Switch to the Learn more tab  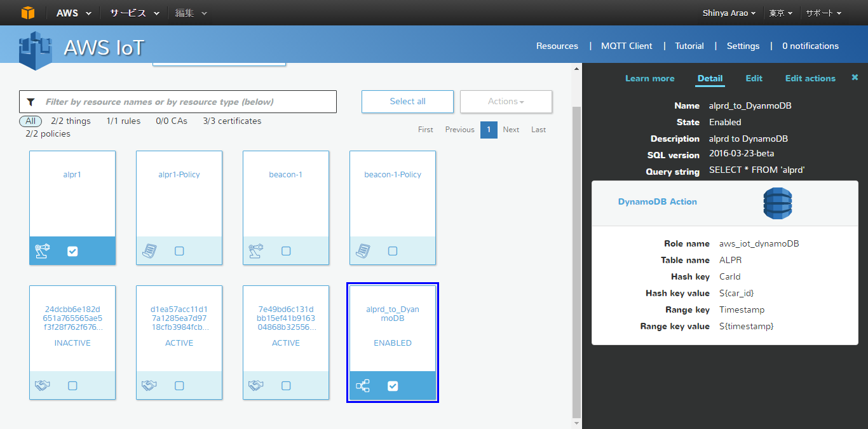tap(650, 78)
